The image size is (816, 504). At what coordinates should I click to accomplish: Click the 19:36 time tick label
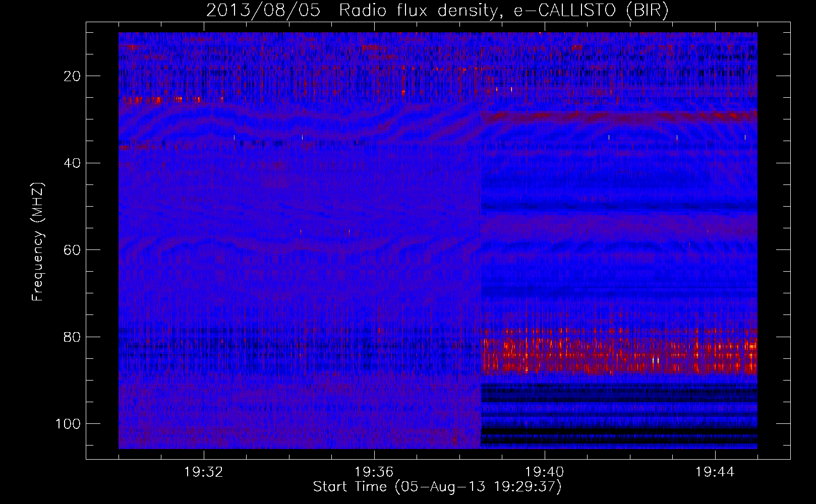pyautogui.click(x=374, y=472)
